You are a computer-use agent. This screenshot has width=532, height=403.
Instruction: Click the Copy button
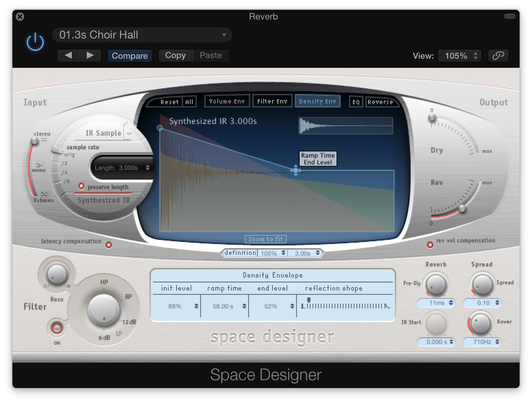click(176, 55)
